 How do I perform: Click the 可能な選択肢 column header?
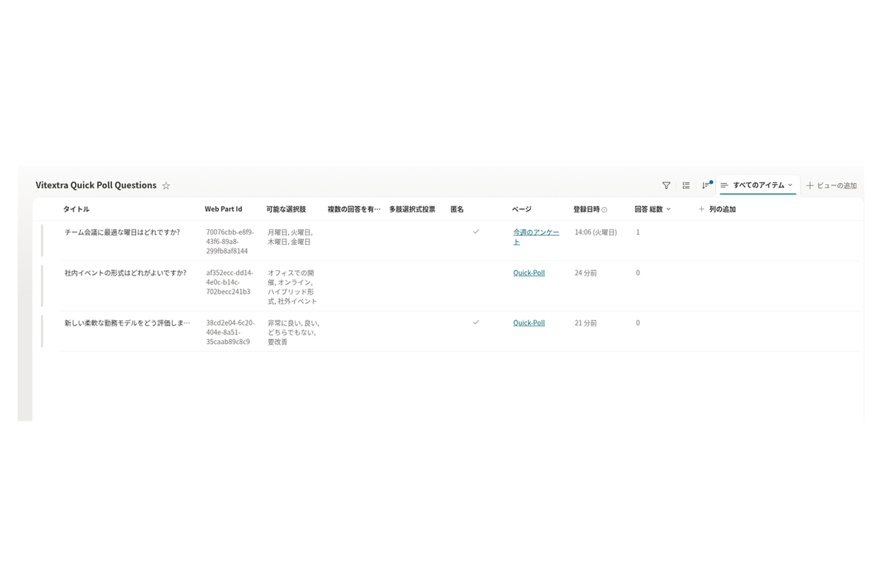[x=286, y=209]
